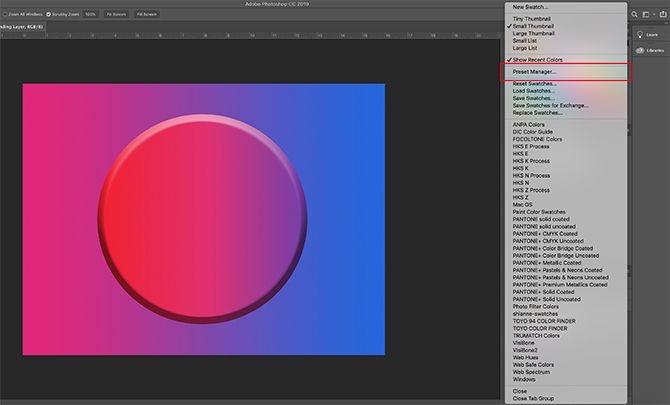
Task: Click Load Swatches in the menu
Action: [533, 91]
